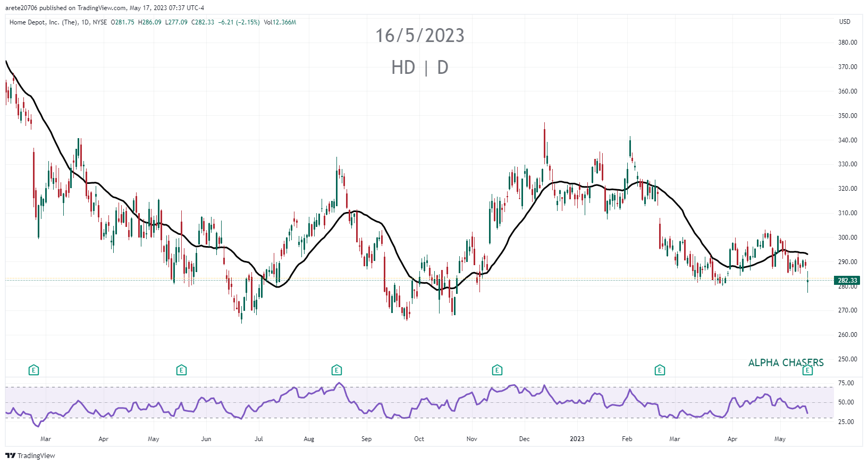
Task: Click the 50.00 RSI scale label
Action: point(846,402)
